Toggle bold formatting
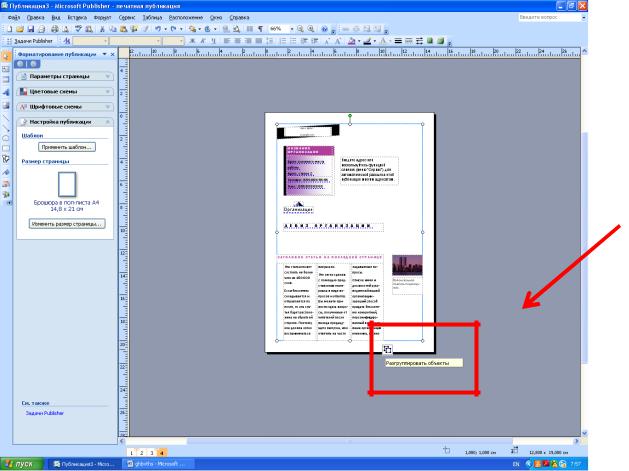 (193, 41)
